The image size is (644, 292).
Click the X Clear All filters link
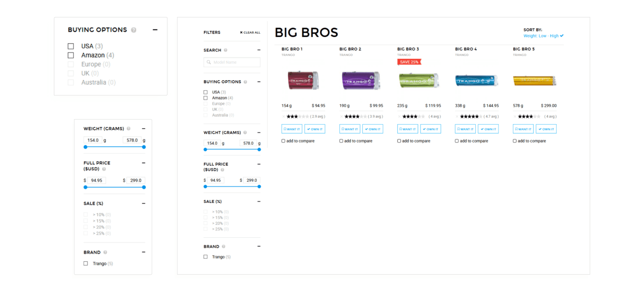pyautogui.click(x=250, y=33)
